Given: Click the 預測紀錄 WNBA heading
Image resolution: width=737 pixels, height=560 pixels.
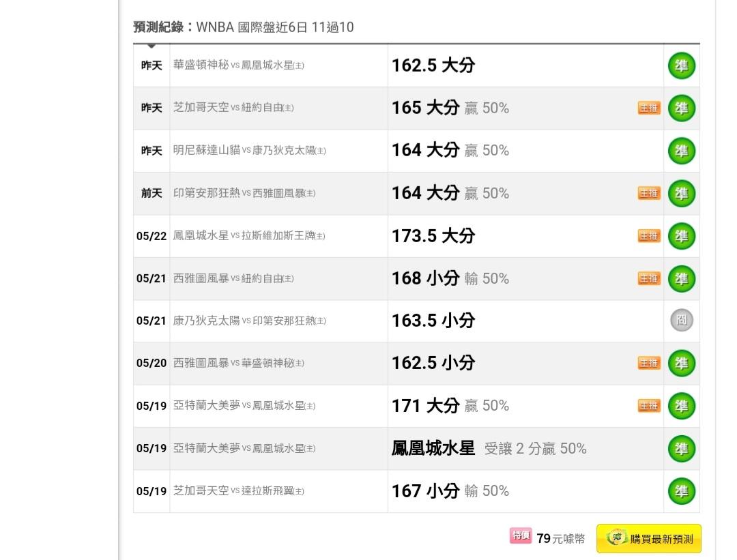Looking at the screenshot, I should [244, 27].
